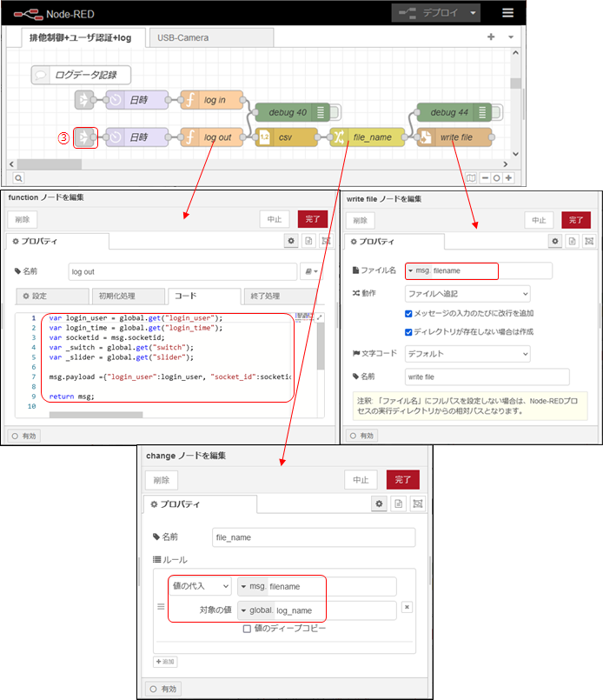Delete the rule with the x button
Viewport: 603px width, 700px height.
click(407, 607)
